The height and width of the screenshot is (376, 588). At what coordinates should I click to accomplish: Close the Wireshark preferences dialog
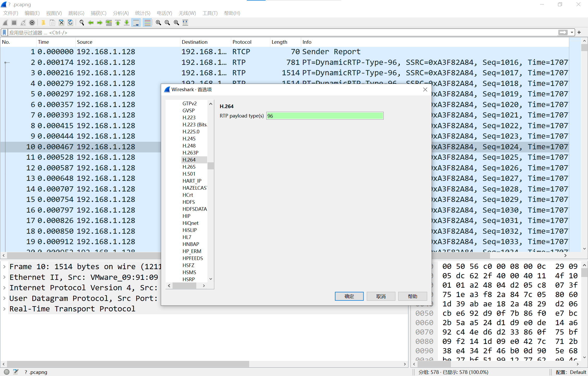pos(425,90)
